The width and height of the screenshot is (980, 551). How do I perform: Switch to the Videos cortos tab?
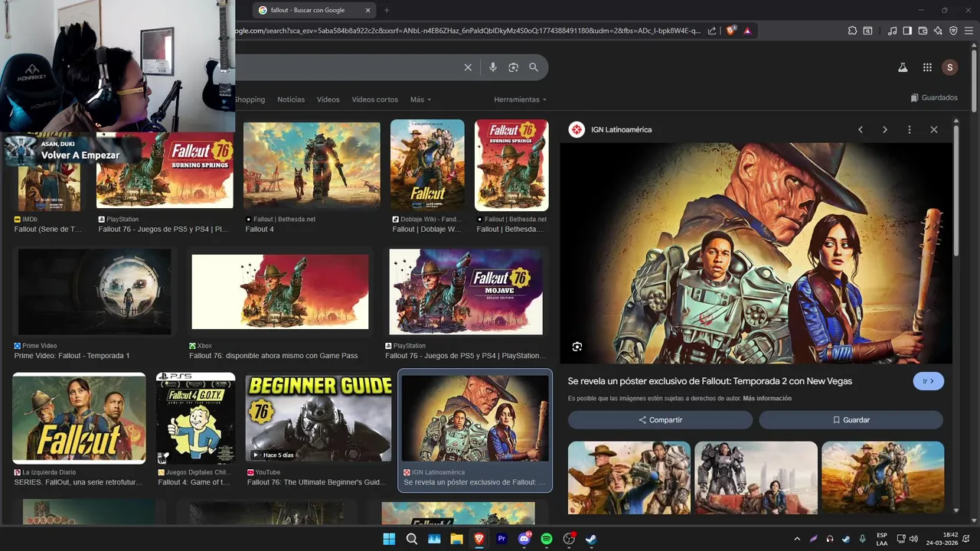coord(375,99)
